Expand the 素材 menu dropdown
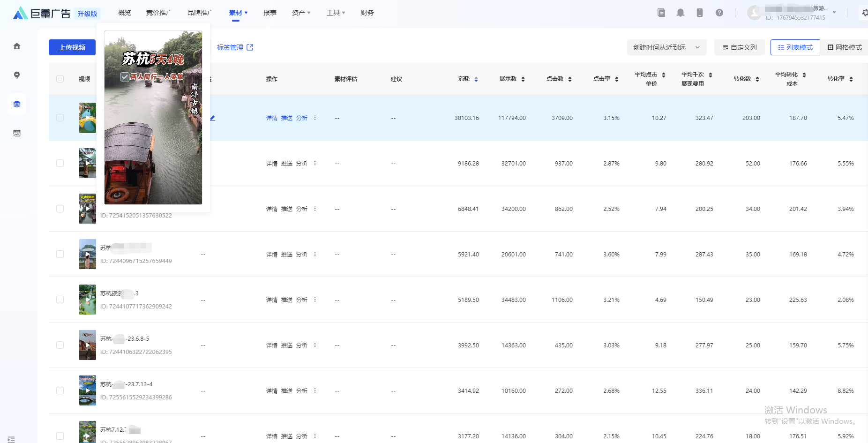868x443 pixels. 238,13
